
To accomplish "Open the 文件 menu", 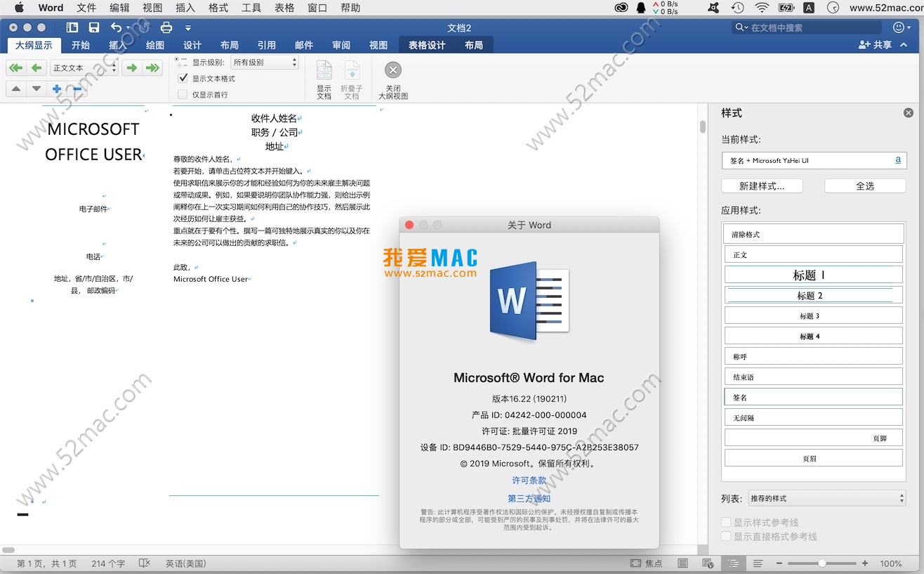I will (x=86, y=8).
